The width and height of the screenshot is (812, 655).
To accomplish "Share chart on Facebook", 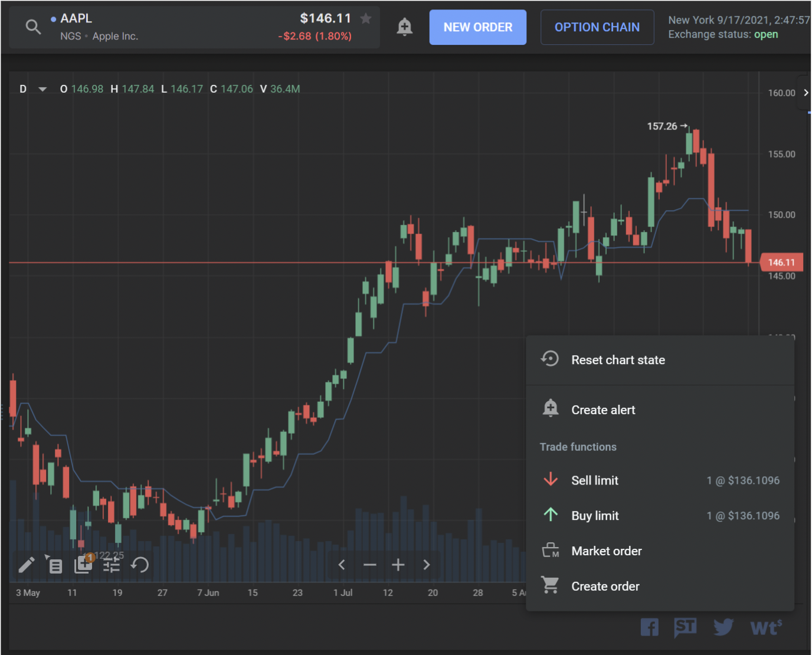I will tap(649, 627).
